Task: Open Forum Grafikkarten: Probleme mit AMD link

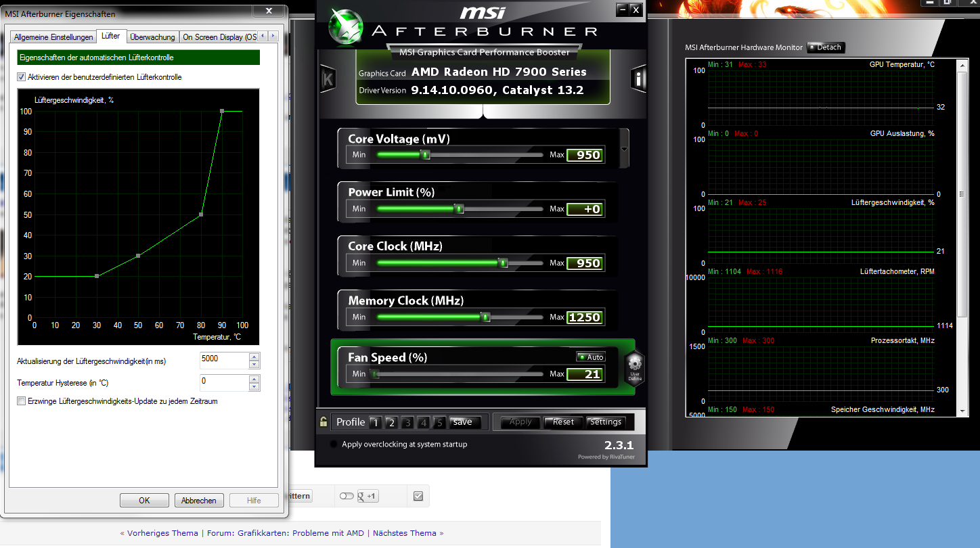Action: point(286,533)
